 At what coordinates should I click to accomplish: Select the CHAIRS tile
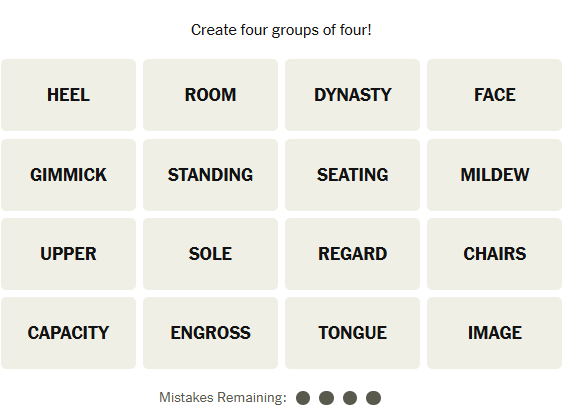coord(494,254)
